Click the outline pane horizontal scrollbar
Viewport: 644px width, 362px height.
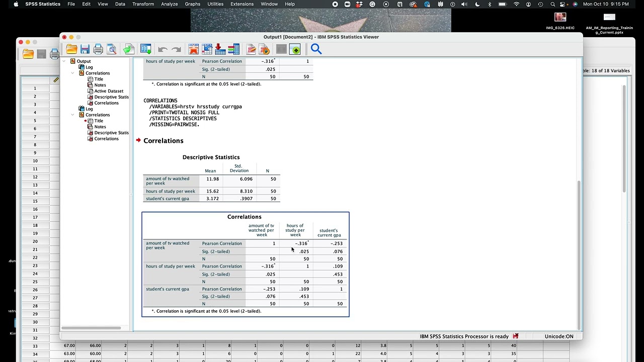pos(91,328)
